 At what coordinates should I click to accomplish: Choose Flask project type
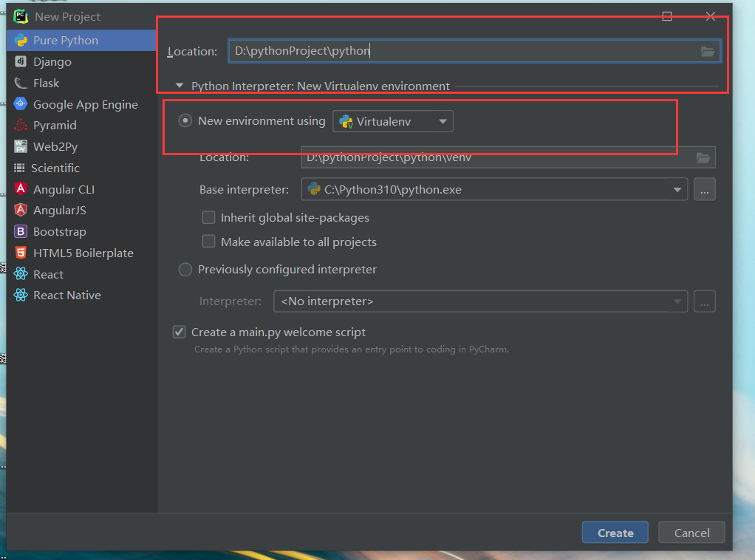pos(82,83)
